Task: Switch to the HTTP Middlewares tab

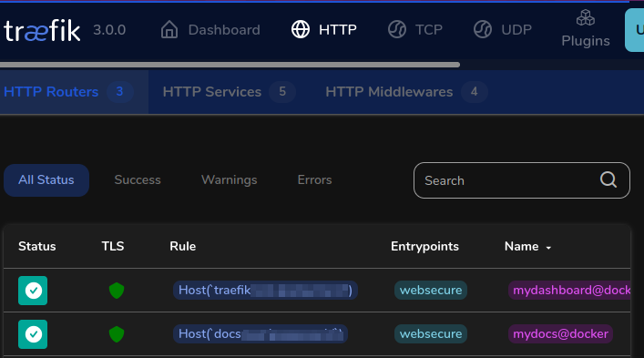Action: [x=406, y=92]
